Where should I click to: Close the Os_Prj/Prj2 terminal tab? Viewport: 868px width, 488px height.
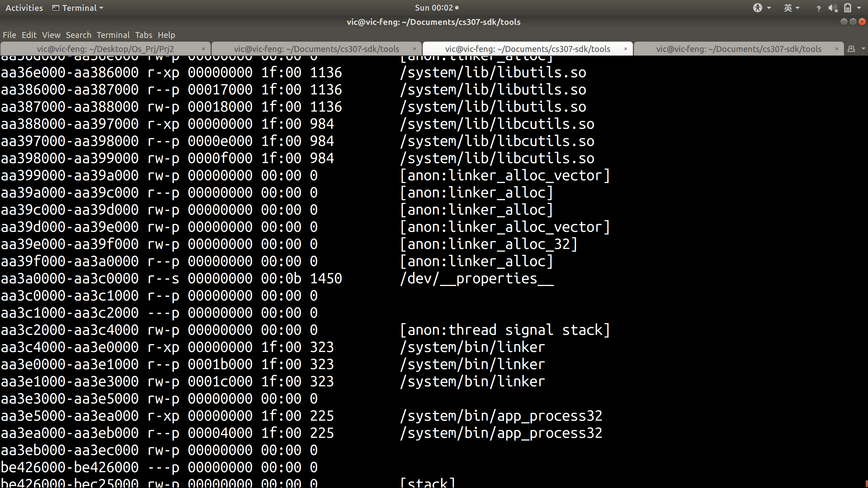click(203, 49)
